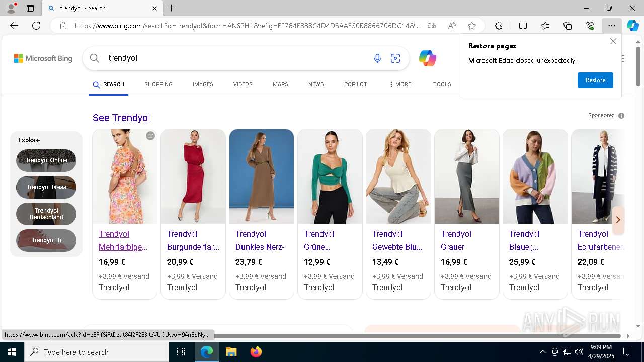Click the red dress product image
The width and height of the screenshot is (644, 362).
(x=193, y=176)
